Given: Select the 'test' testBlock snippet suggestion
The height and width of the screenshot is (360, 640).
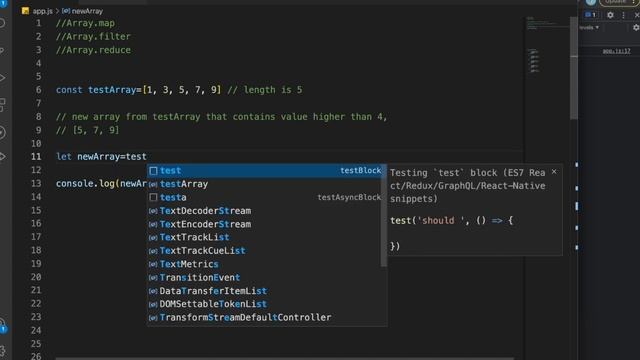Looking at the screenshot, I should (x=264, y=171).
